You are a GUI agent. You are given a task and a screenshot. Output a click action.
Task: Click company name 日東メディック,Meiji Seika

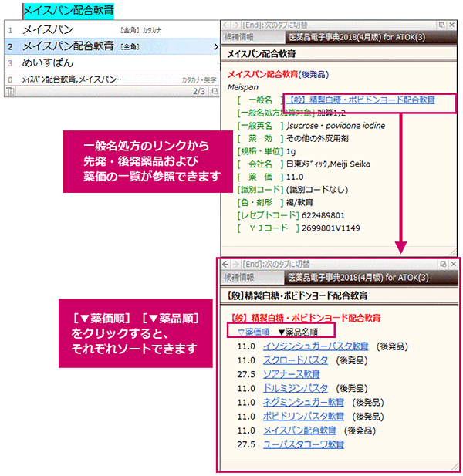click(328, 164)
